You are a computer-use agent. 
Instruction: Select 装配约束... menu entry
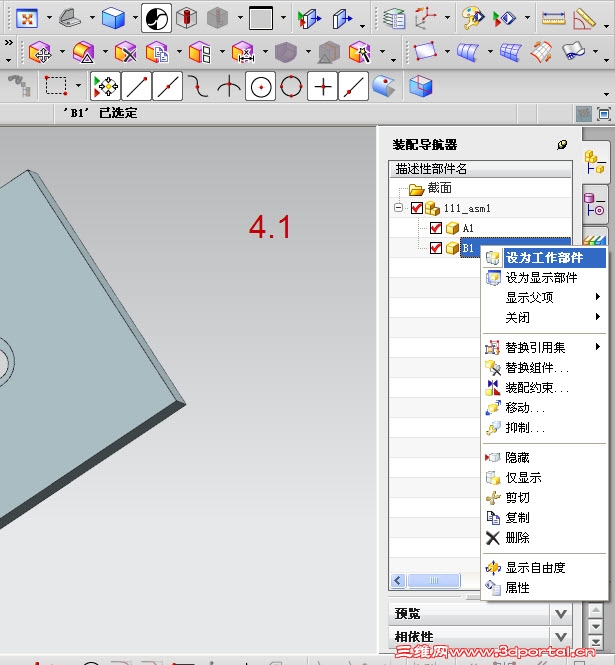click(545, 387)
